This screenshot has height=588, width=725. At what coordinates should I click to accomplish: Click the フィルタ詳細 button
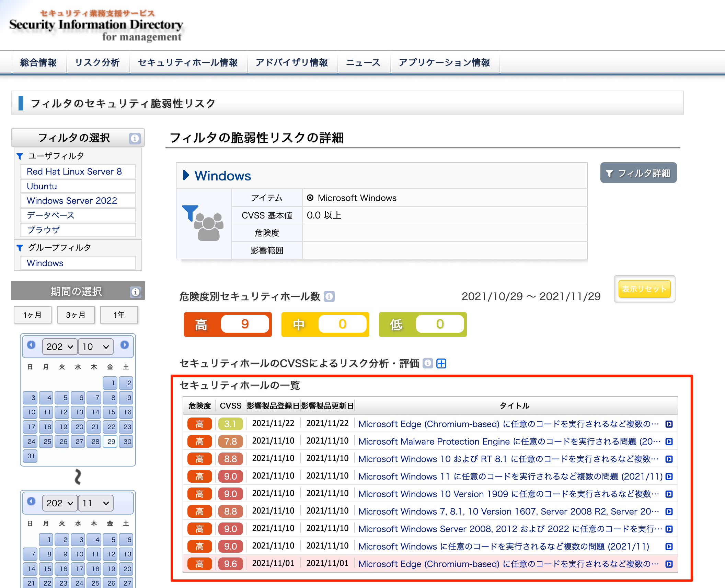pos(638,173)
